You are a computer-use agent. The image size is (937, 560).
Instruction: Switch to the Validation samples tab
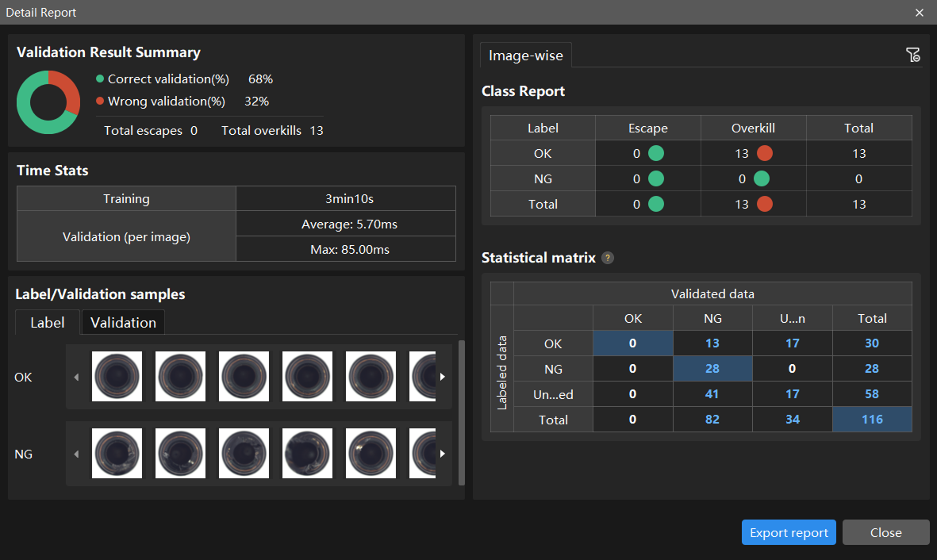pos(123,322)
